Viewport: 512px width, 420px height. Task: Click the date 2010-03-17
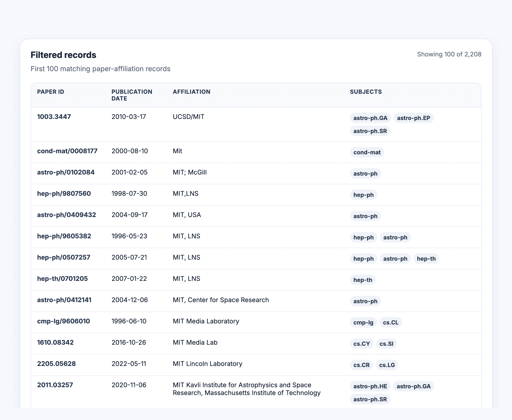point(129,117)
